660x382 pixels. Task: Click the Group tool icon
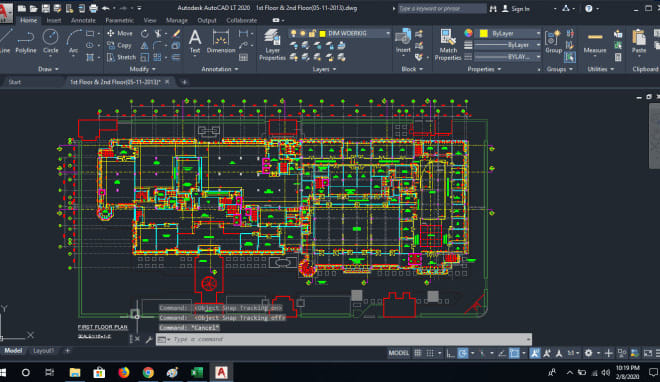click(554, 42)
